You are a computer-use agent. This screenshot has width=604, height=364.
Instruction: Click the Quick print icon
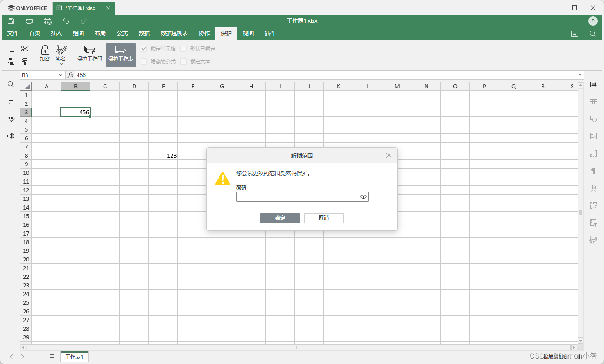click(47, 21)
